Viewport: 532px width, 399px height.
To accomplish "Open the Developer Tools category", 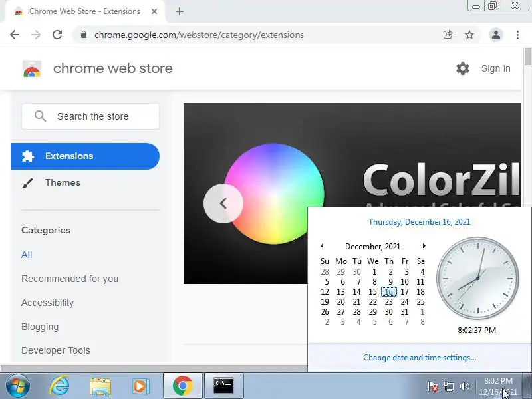I will [x=56, y=350].
